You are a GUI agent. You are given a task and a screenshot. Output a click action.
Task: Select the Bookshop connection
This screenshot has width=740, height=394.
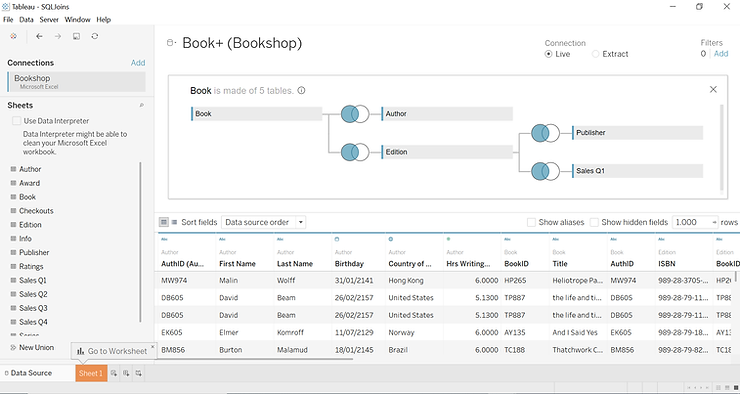(x=76, y=82)
